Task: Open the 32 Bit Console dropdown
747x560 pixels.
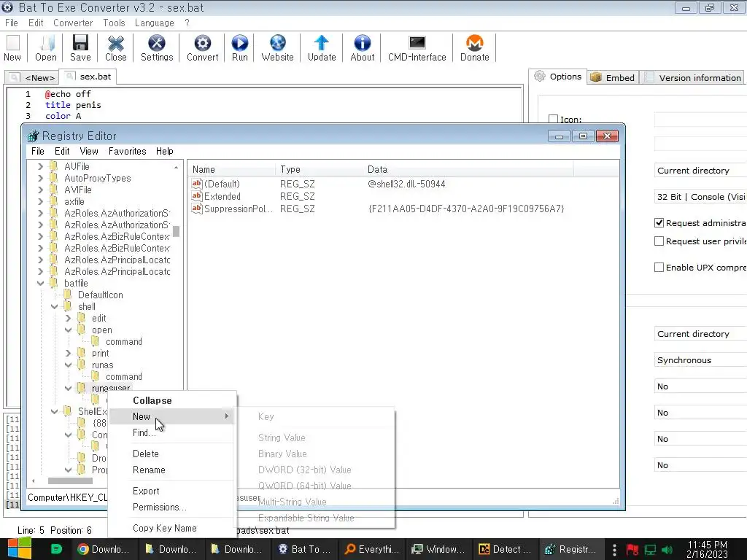Action: [700, 197]
